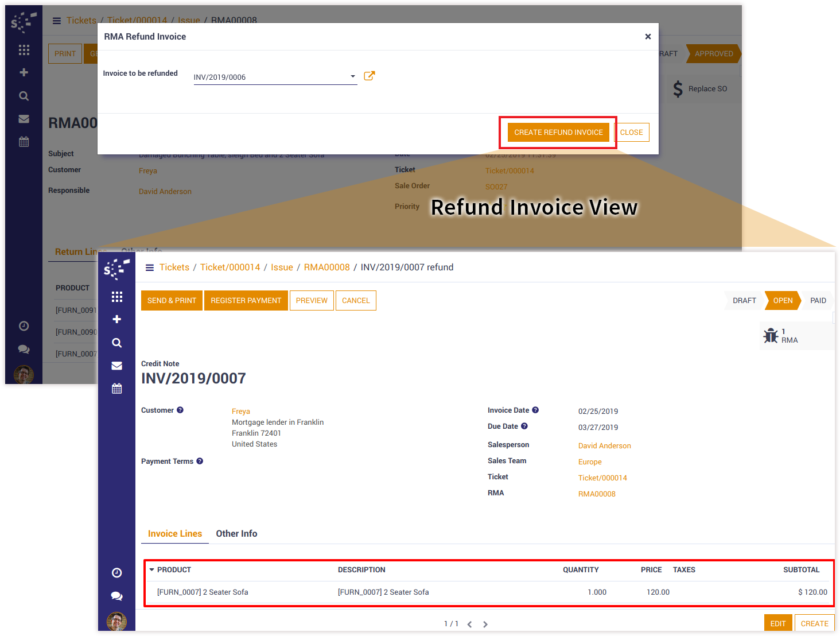
Task: Click the plus icon in lower sidebar
Action: click(117, 319)
